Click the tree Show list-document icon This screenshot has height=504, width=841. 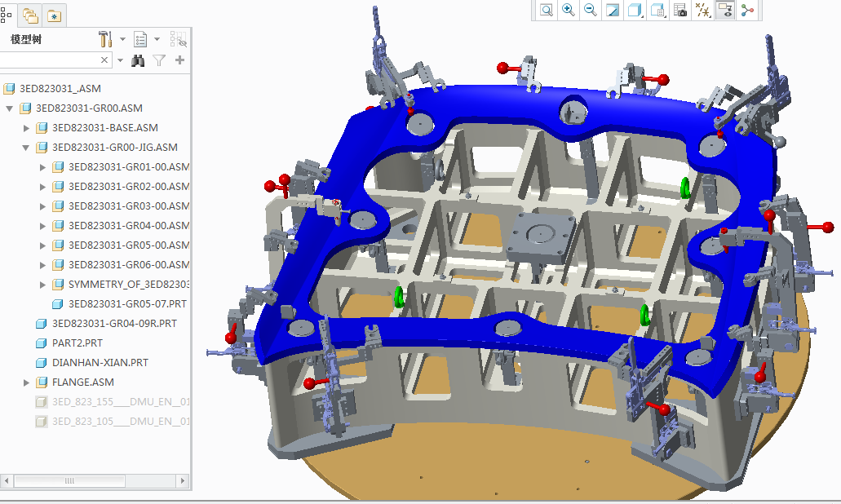click(140, 39)
